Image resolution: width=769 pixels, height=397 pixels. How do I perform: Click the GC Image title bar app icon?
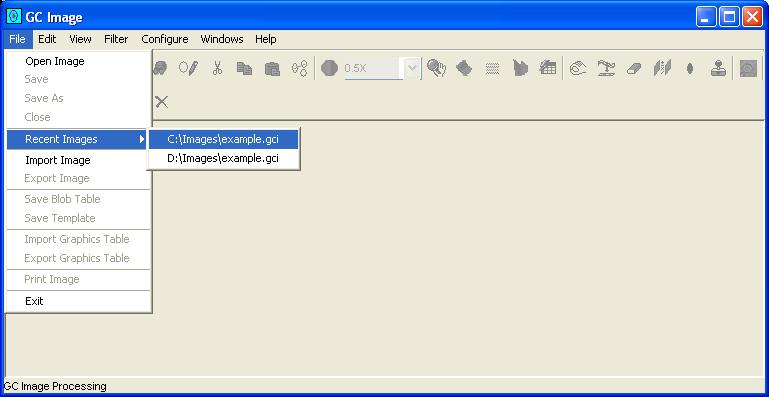(15, 17)
